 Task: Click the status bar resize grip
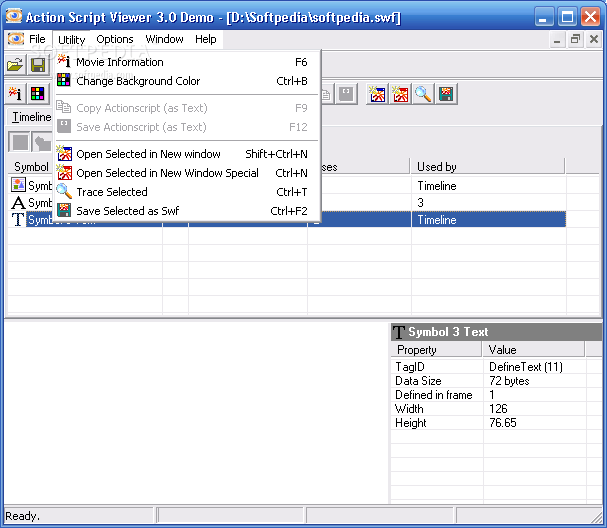pyautogui.click(x=596, y=516)
